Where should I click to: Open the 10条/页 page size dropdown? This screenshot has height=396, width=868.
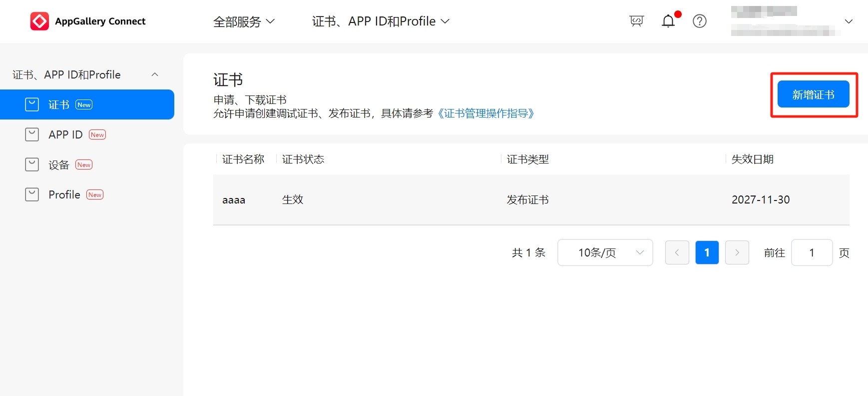click(x=605, y=252)
